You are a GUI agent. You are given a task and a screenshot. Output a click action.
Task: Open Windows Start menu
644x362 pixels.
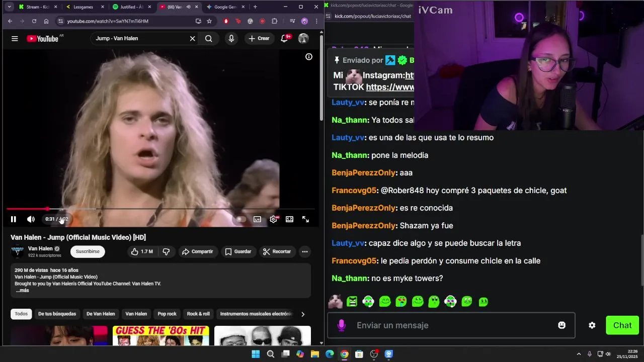pos(256,354)
